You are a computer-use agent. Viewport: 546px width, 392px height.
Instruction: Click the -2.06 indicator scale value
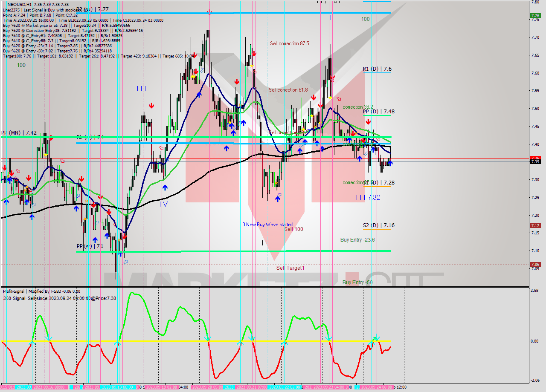534,380
